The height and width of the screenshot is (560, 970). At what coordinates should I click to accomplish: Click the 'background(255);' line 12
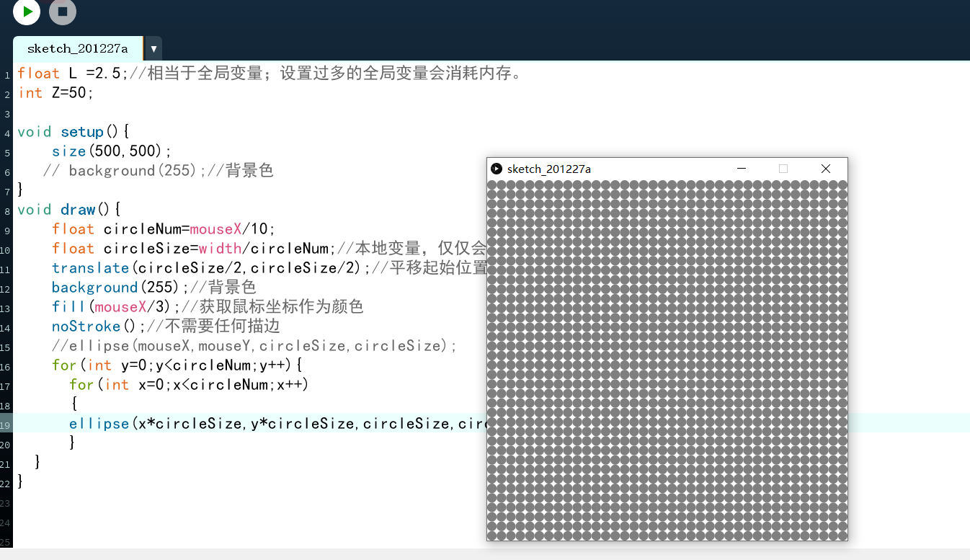tap(153, 288)
